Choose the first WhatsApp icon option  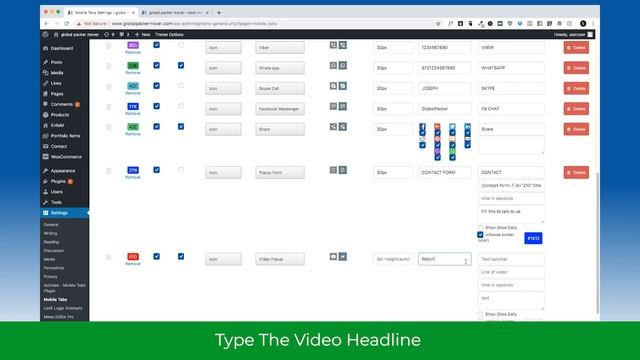[333, 65]
